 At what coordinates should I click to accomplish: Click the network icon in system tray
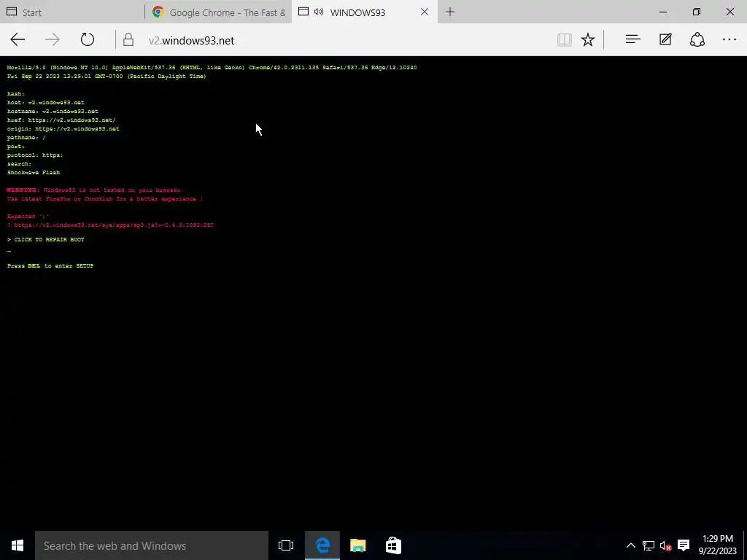[x=648, y=545]
